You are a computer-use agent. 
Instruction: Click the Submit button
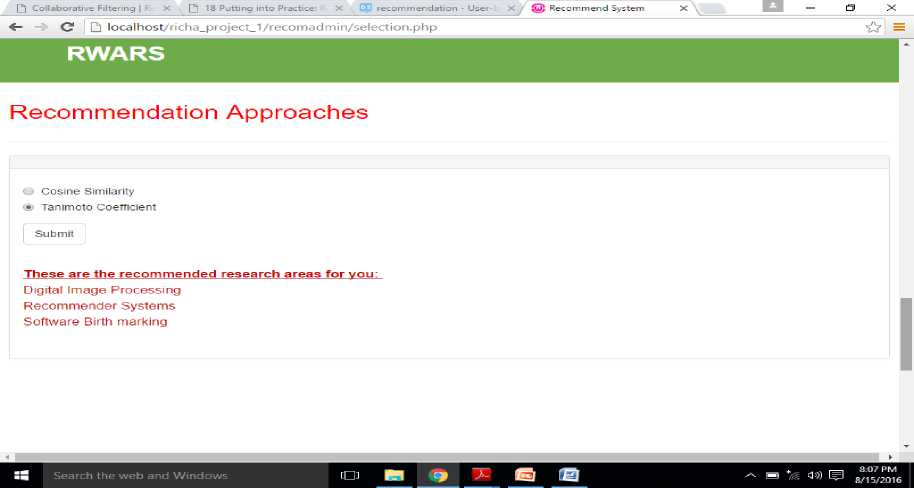54,234
